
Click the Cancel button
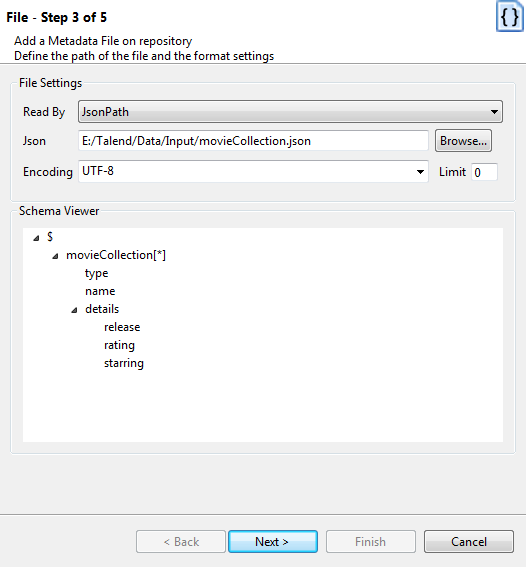point(469,541)
